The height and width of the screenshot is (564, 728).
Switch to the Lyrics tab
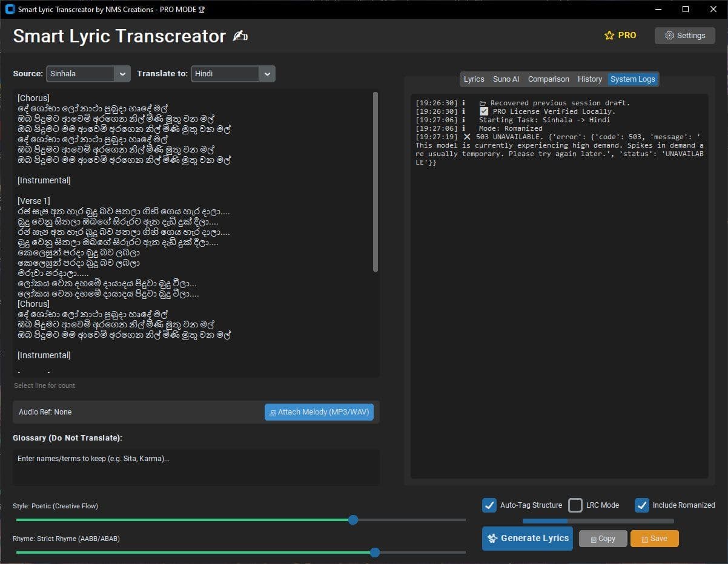pyautogui.click(x=474, y=79)
